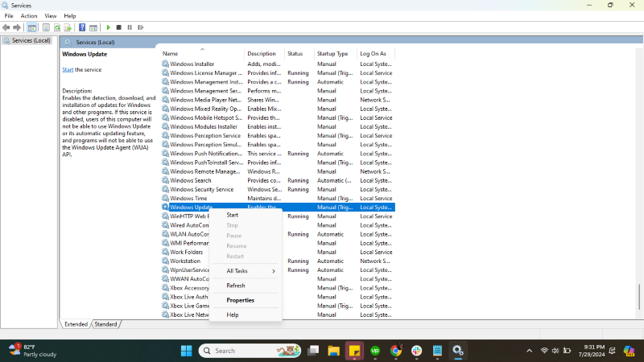
Task: Open Help via the blue question icon
Action: click(x=82, y=27)
